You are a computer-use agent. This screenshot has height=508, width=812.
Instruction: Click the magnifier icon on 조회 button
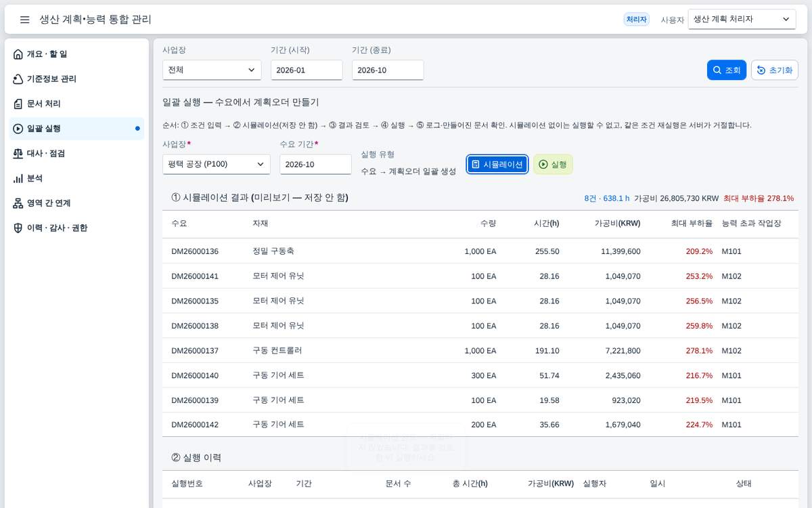717,70
